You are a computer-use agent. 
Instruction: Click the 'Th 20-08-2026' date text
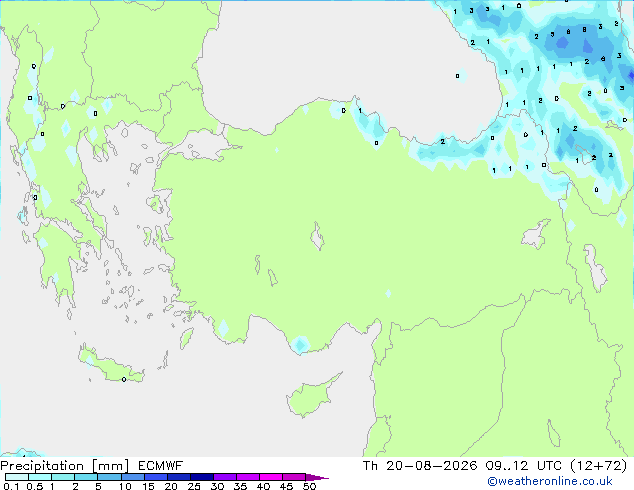click(x=420, y=466)
